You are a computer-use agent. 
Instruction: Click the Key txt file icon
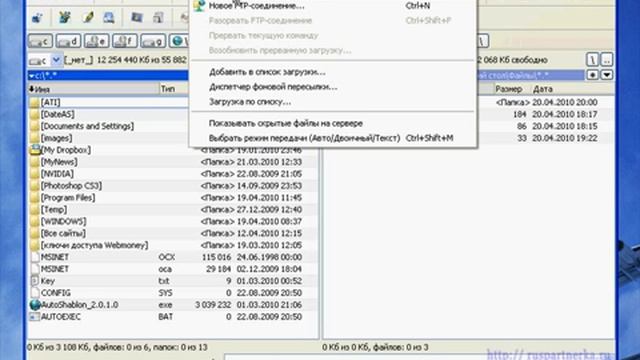tap(35, 281)
